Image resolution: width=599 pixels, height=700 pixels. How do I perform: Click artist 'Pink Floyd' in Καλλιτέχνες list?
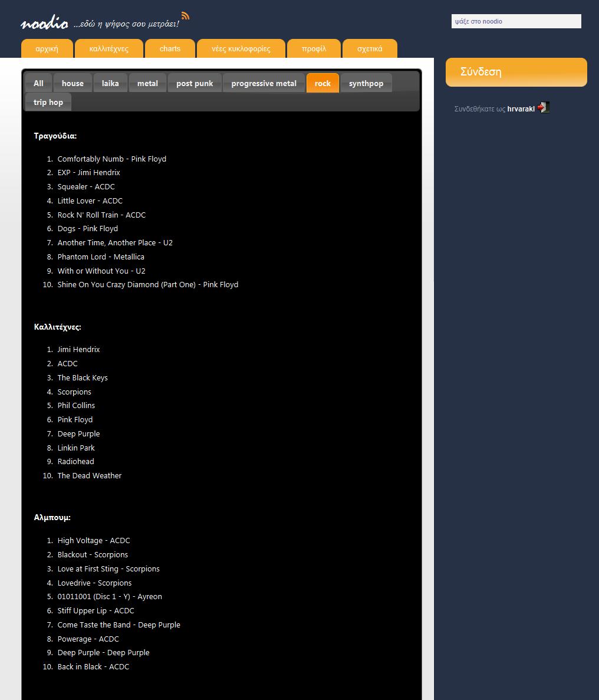[75, 420]
